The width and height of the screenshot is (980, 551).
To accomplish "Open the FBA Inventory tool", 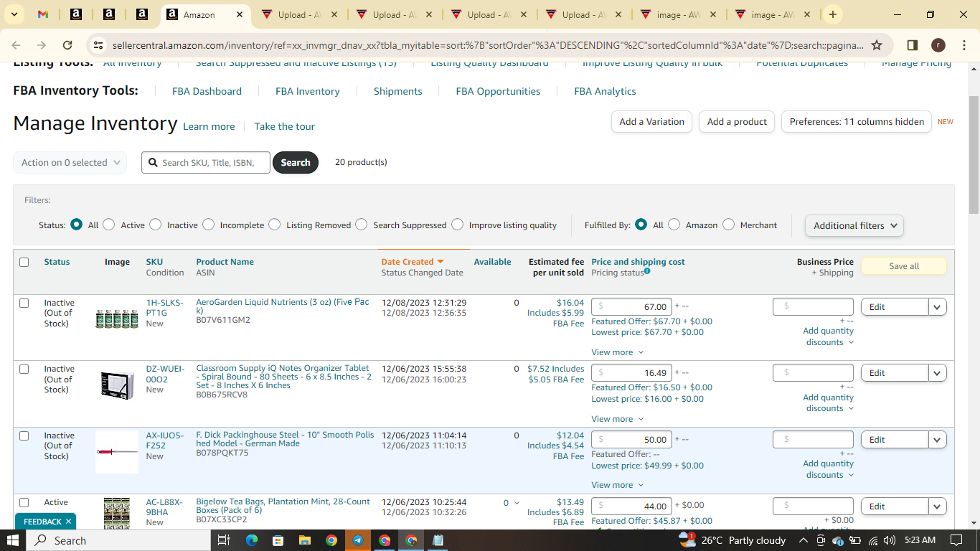I will [x=308, y=91].
